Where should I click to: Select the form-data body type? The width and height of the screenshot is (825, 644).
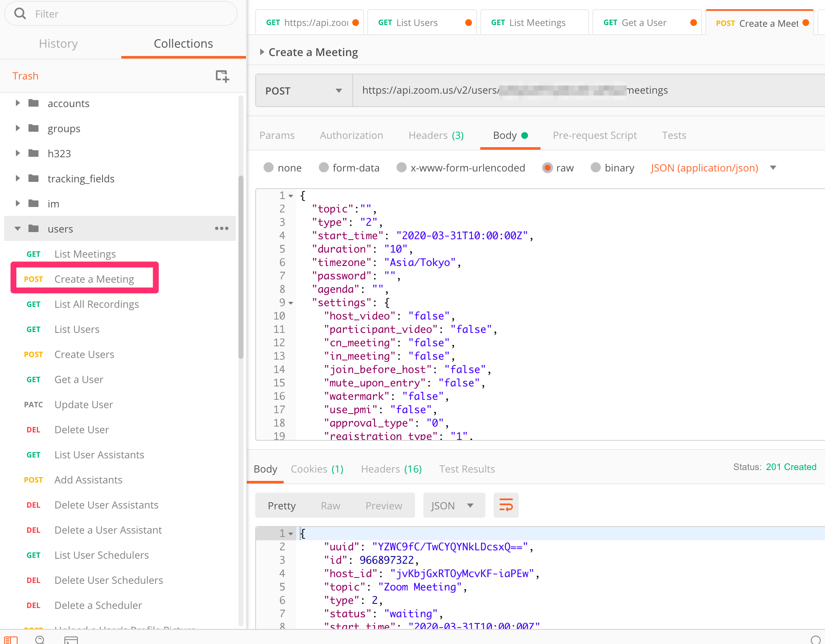323,167
